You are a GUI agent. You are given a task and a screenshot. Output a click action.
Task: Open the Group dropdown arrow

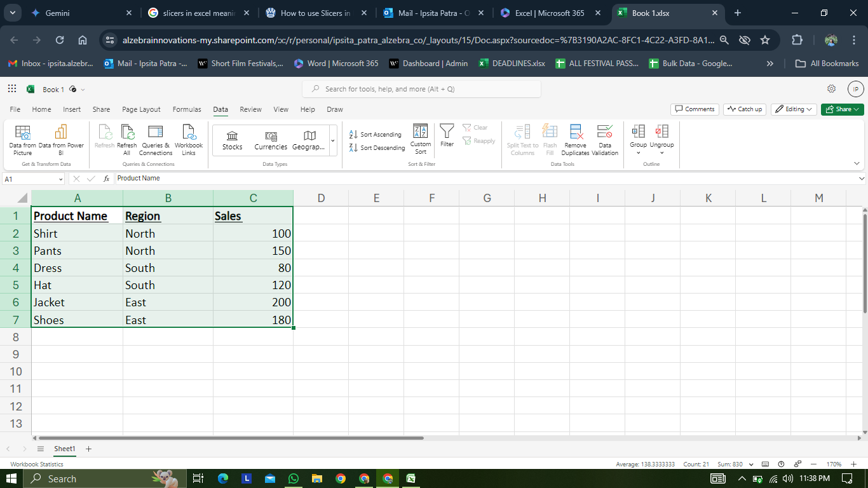[638, 152]
